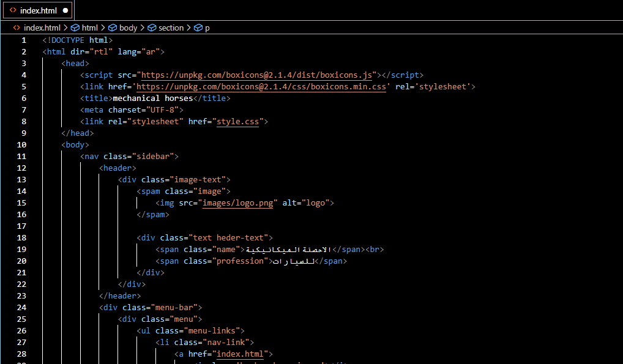Open the p breadcrumb item
The height and width of the screenshot is (364, 623).
coord(207,28)
